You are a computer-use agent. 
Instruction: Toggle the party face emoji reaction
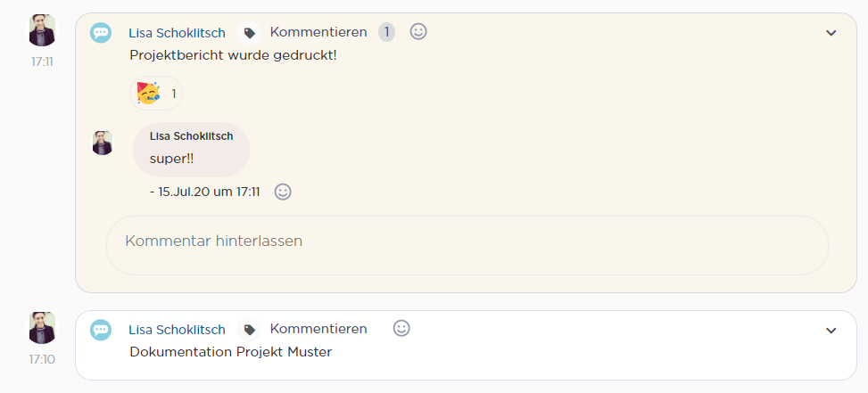tap(155, 94)
